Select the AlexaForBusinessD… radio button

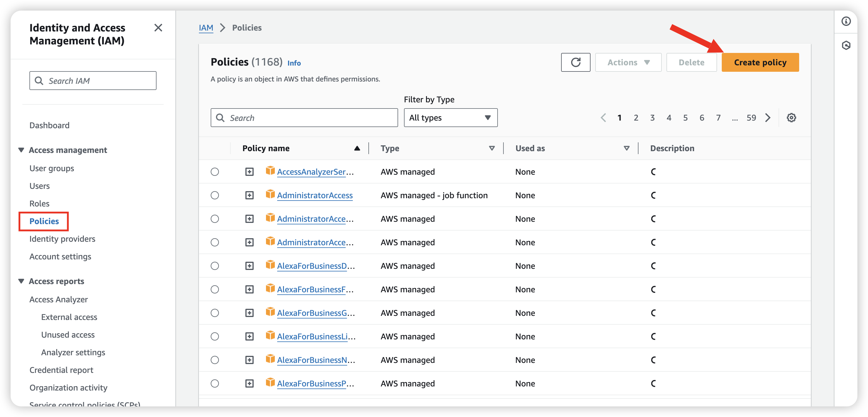(x=214, y=266)
